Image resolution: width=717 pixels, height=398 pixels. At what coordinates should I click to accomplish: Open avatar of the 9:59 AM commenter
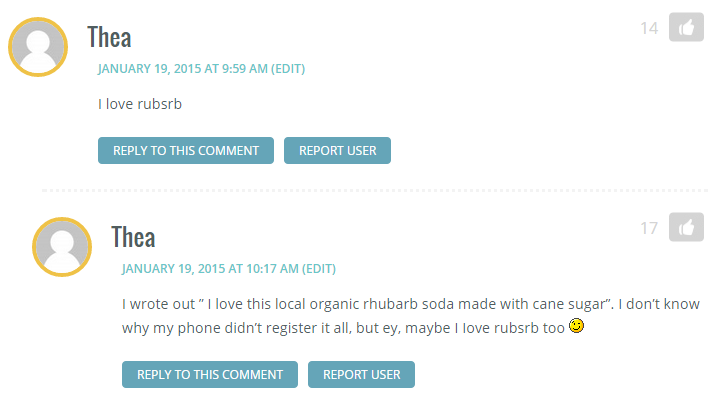click(x=38, y=47)
